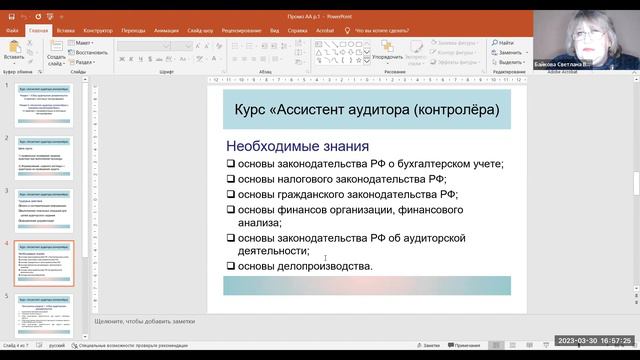Toggle text shadow S
Image resolution: width=640 pixels, height=360 pixels.
pos(150,59)
